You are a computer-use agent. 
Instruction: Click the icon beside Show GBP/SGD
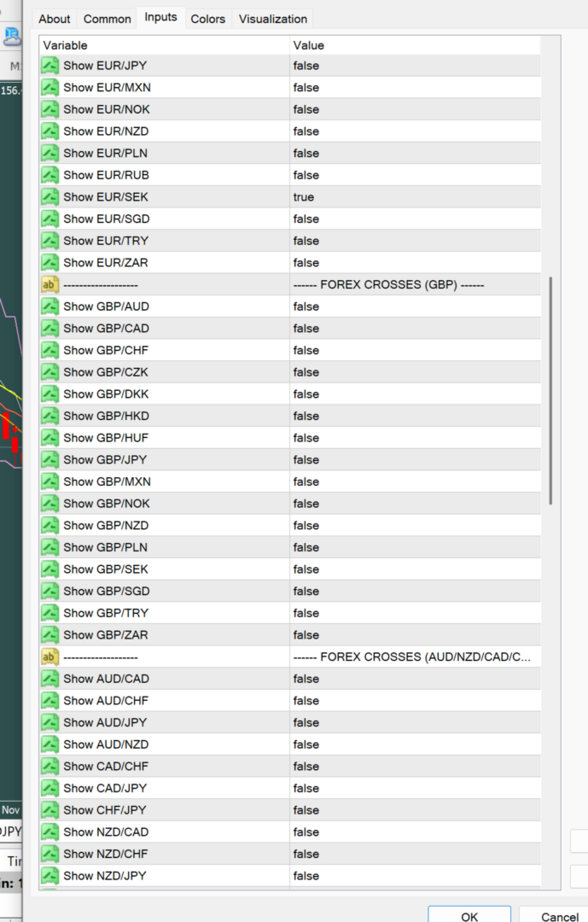50,591
